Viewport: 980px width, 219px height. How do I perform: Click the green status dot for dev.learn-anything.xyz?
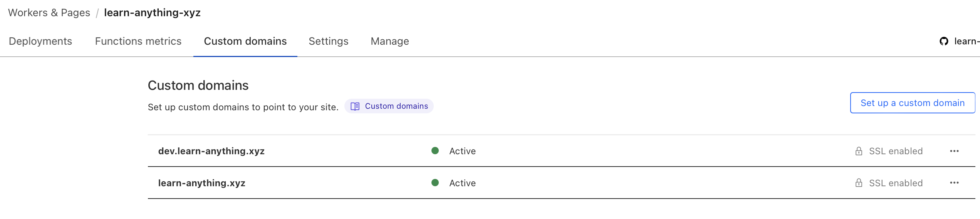click(x=435, y=151)
